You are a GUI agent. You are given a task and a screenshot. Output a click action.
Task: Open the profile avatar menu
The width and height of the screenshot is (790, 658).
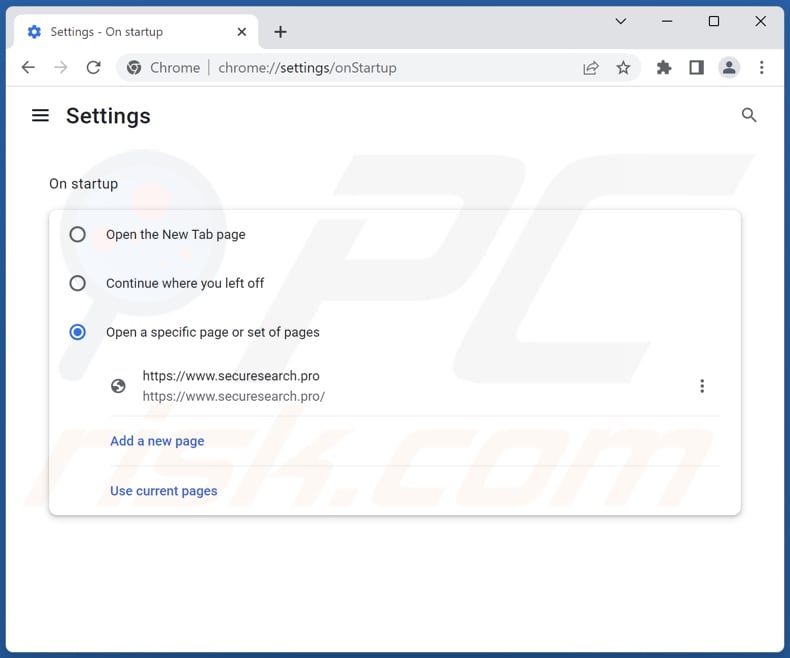tap(729, 68)
